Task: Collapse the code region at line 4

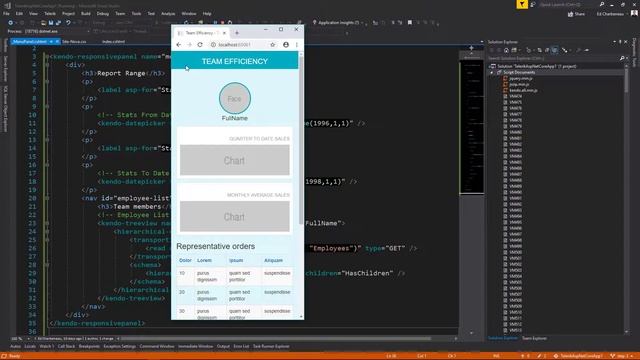Action: 47,65
